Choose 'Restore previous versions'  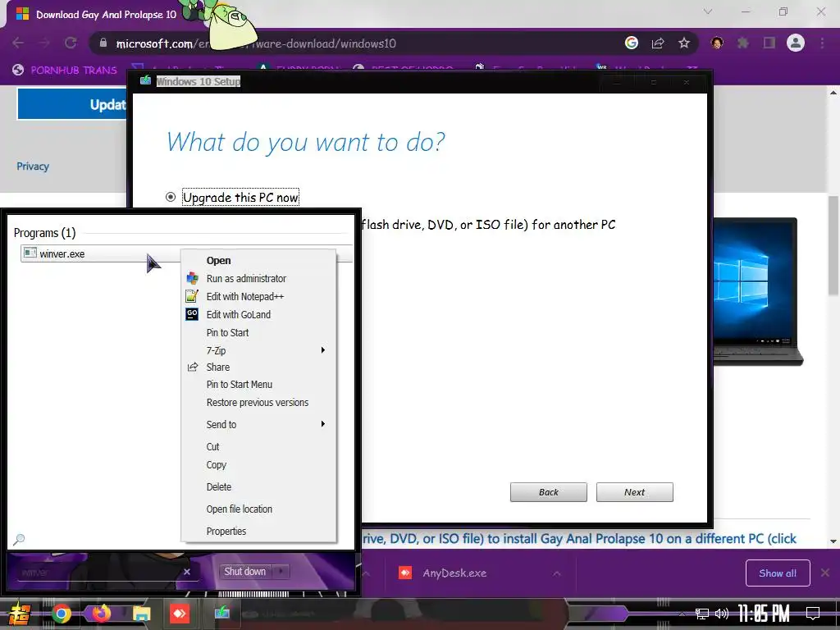coord(258,402)
